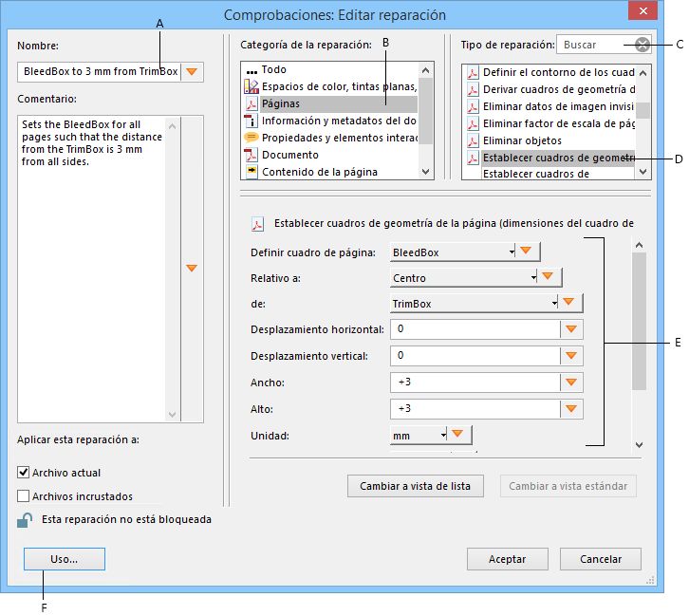This screenshot has height=616, width=689.
Task: Click the Buscar search field
Action: click(596, 45)
